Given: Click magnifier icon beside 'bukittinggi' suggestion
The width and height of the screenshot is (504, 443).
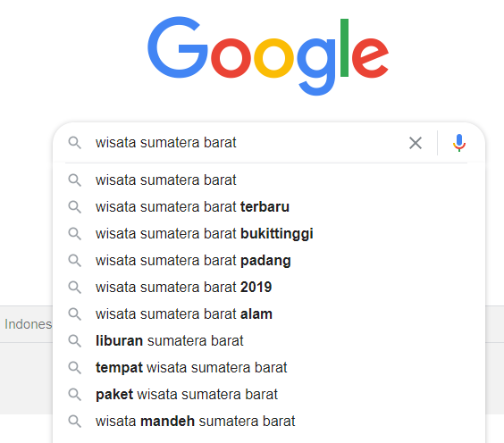Looking at the screenshot, I should [74, 233].
